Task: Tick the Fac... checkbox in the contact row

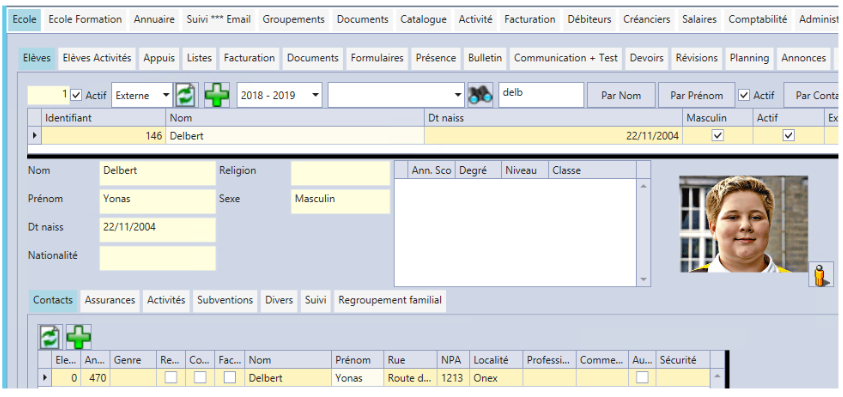Action: (230, 378)
